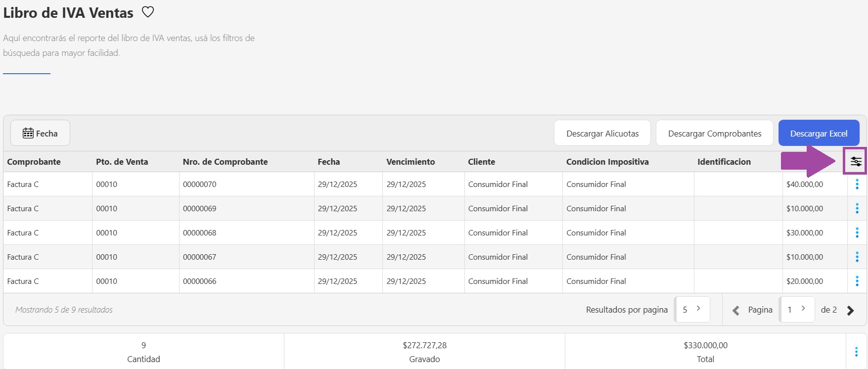This screenshot has width=868, height=369.
Task: Open actions menu for invoice 00000066
Action: click(x=857, y=281)
